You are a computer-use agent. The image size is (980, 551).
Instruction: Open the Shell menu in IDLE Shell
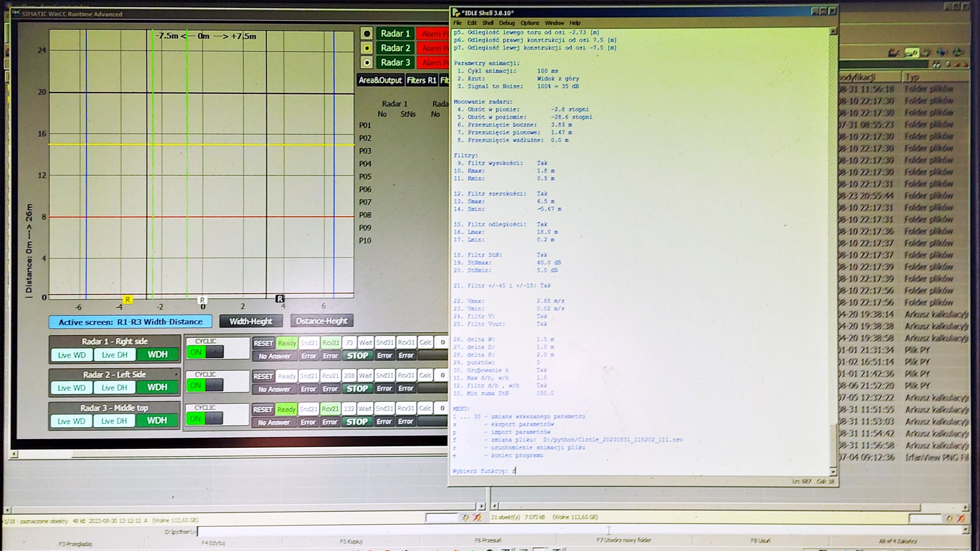pos(488,23)
